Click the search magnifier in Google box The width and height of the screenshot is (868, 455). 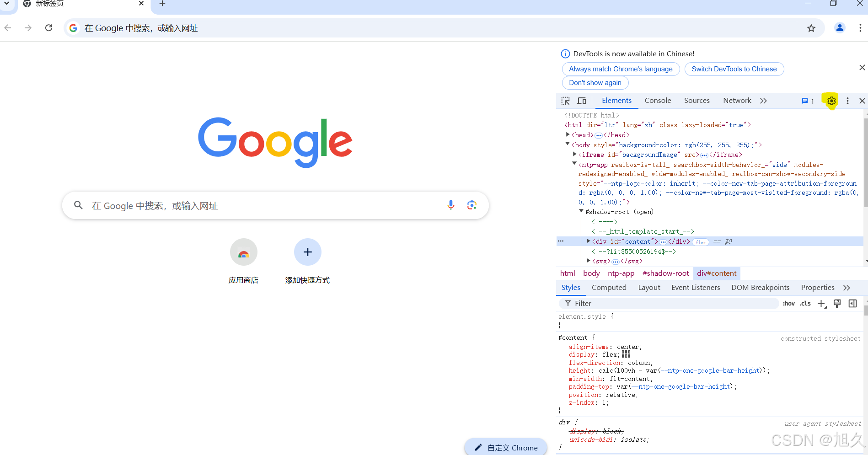click(79, 205)
